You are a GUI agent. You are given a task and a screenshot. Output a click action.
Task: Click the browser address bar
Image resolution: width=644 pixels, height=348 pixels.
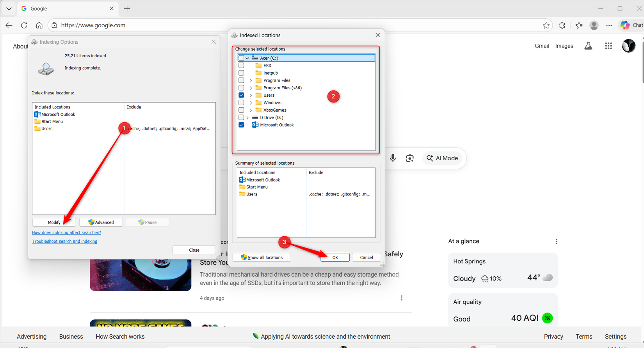pyautogui.click(x=297, y=25)
